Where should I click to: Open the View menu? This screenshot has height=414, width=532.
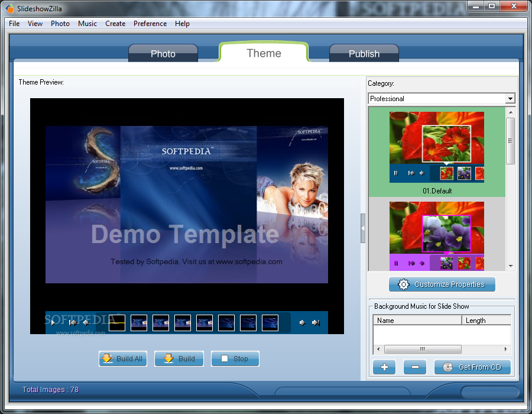pyautogui.click(x=35, y=24)
